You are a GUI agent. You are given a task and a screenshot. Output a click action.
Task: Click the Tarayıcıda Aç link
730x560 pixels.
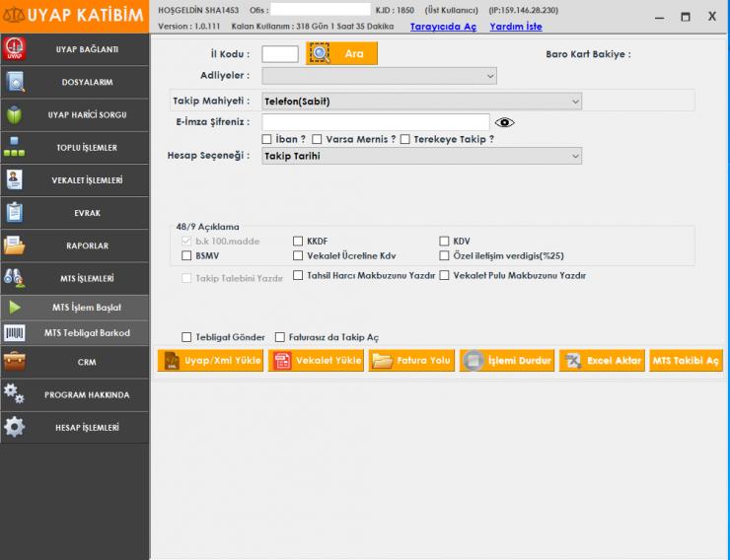(x=443, y=27)
